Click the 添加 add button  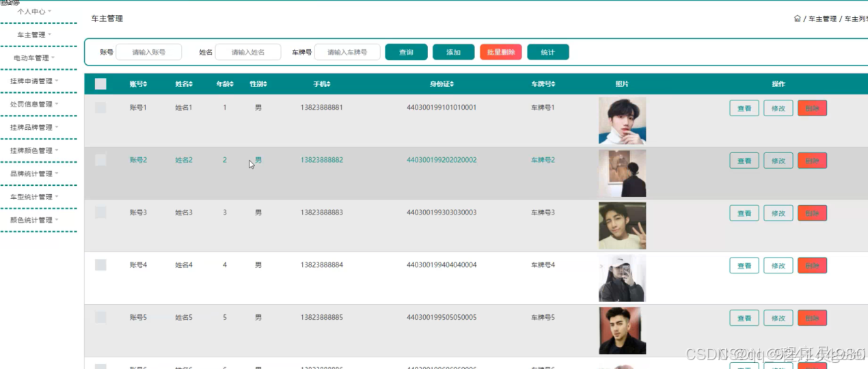point(454,52)
